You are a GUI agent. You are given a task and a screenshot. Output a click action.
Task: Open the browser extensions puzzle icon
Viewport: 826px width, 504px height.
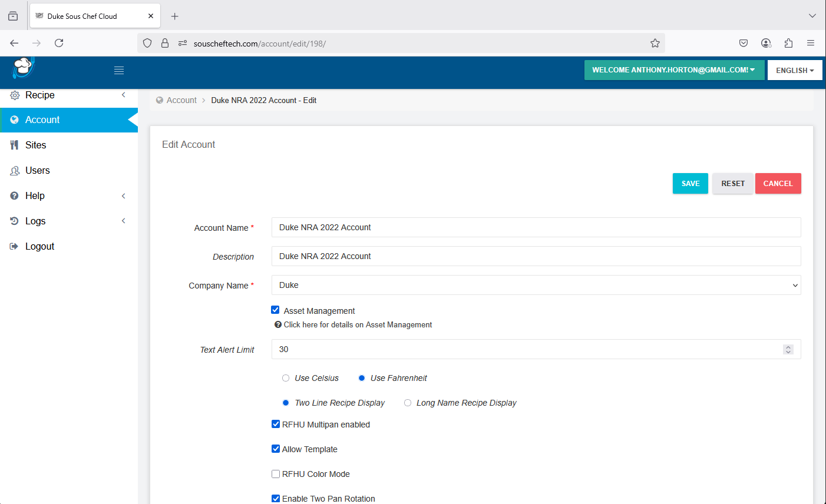(x=788, y=43)
